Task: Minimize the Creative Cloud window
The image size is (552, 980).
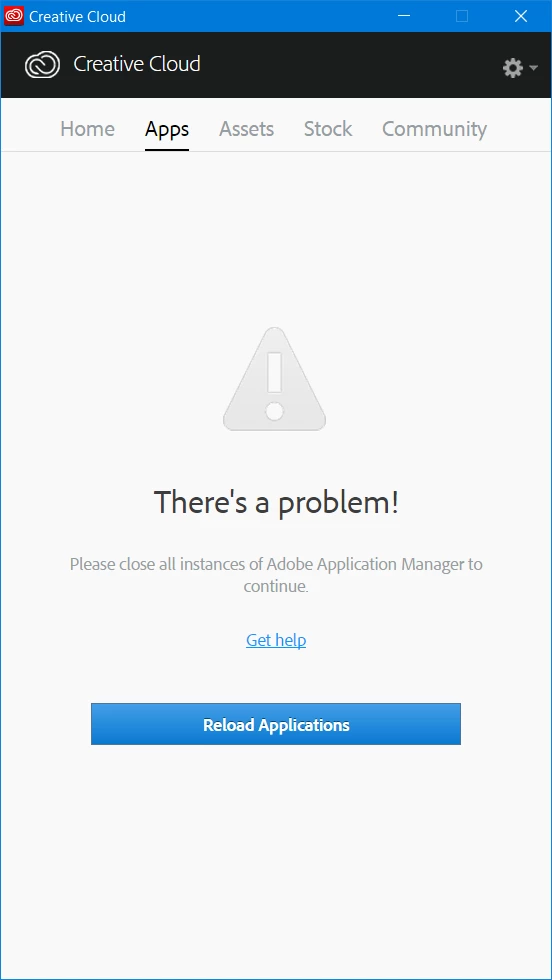Action: (x=404, y=16)
